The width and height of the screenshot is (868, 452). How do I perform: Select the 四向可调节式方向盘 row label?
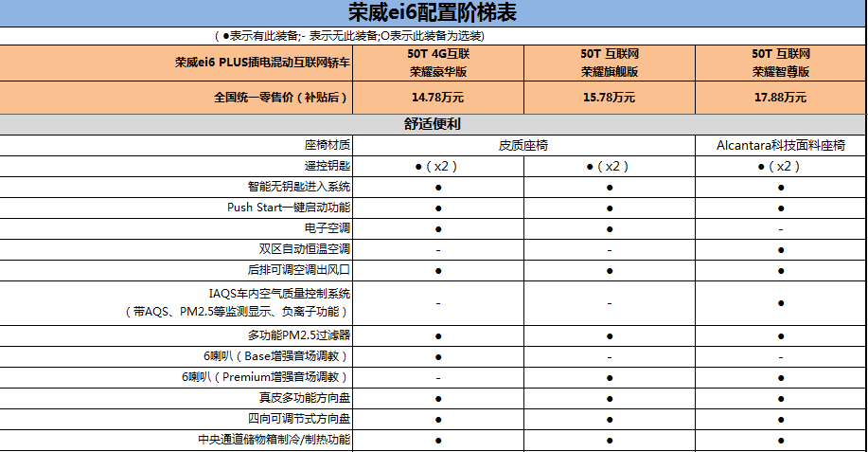tap(176, 420)
